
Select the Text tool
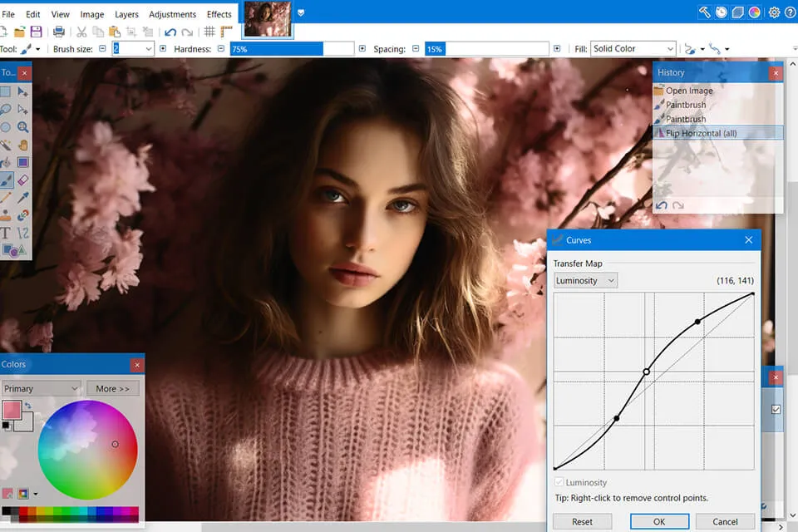6,233
